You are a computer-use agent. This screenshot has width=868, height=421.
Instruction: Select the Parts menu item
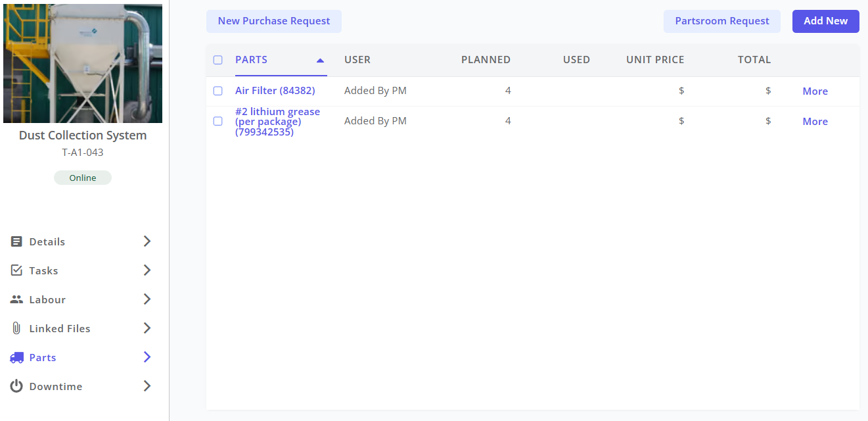(81, 357)
